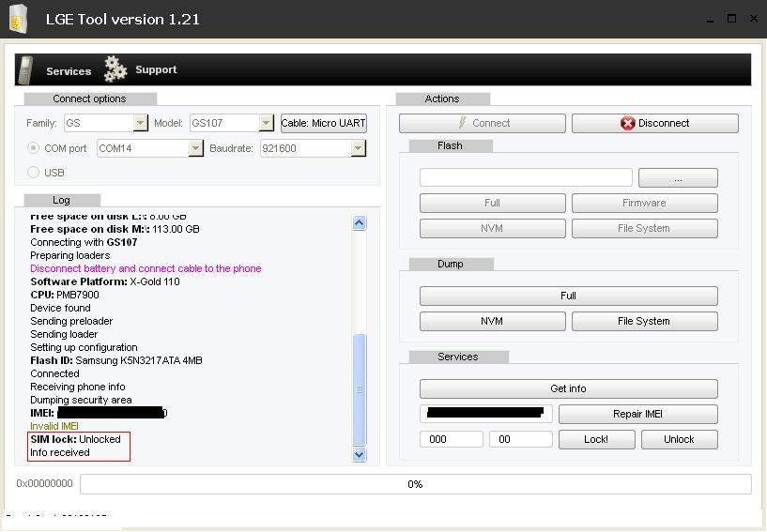Close the LGE Tool window
Screen dimensions: 767x532
pos(754,18)
